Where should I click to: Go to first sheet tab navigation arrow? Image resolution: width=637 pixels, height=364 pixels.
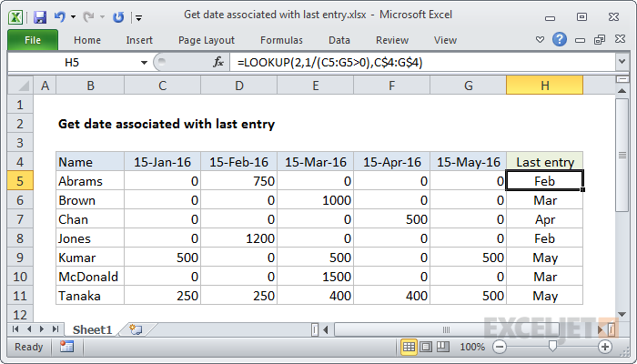[x=15, y=329]
